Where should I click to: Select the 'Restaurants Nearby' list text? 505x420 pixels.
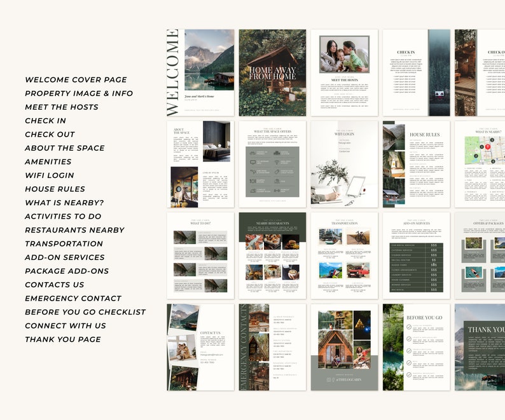pos(74,230)
